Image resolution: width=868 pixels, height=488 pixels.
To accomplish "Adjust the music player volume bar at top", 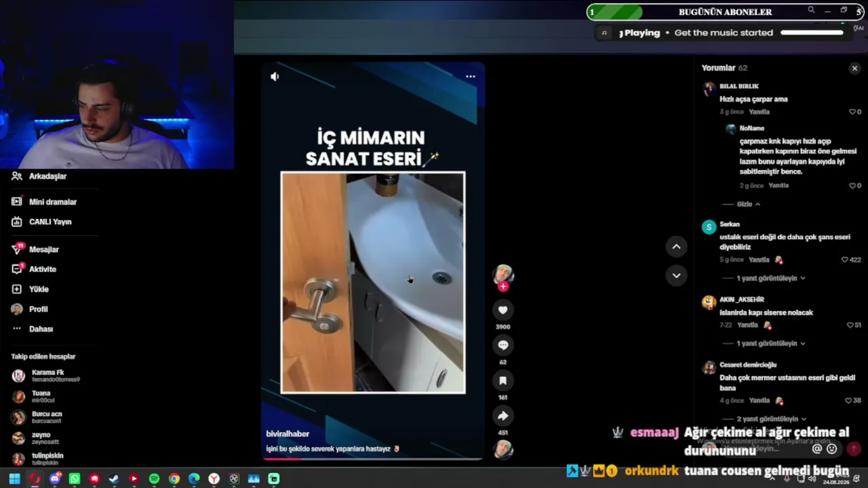I will pyautogui.click(x=812, y=33).
